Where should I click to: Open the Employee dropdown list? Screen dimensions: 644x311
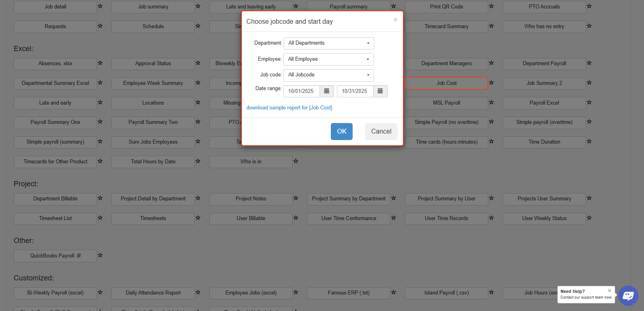click(x=328, y=59)
